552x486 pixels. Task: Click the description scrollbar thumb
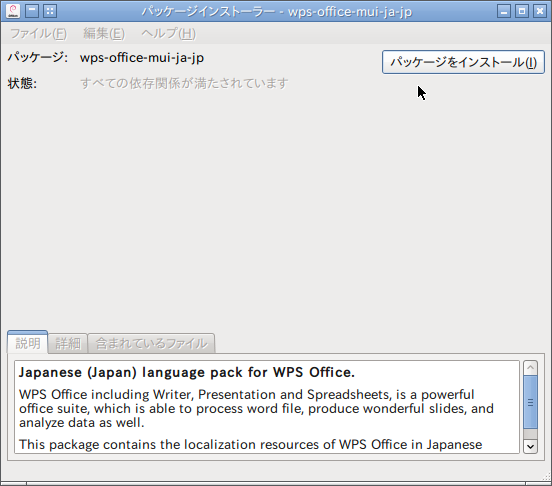click(530, 402)
